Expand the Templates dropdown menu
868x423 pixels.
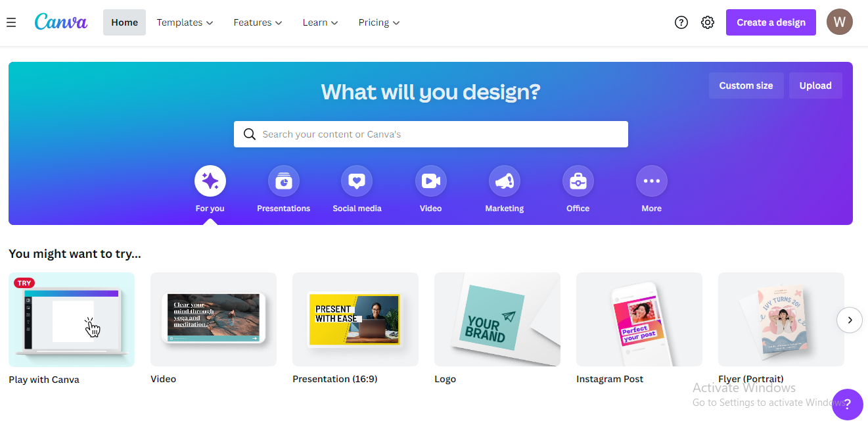coord(185,22)
